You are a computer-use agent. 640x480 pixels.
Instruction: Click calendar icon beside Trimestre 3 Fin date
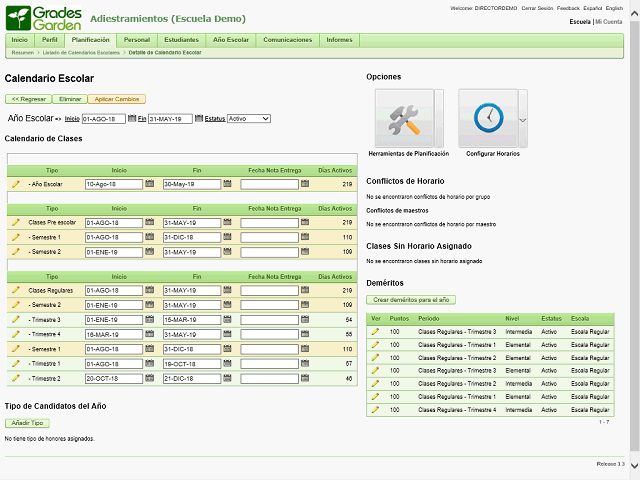click(x=227, y=319)
